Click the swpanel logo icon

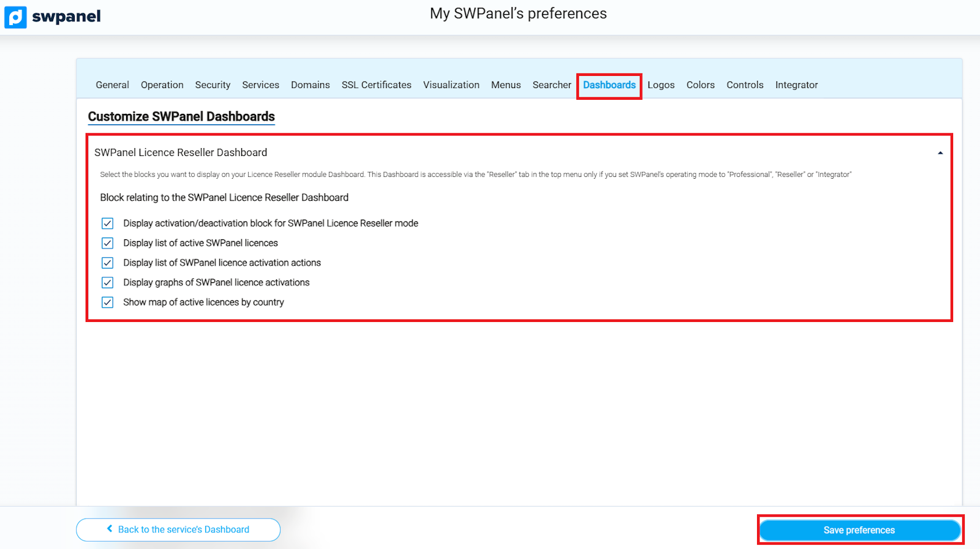coord(16,17)
